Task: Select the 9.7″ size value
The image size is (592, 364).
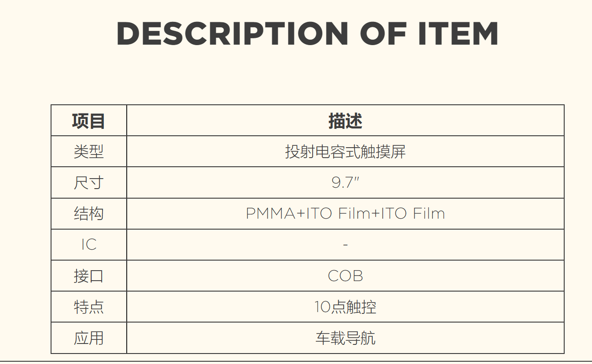Action: (x=345, y=183)
